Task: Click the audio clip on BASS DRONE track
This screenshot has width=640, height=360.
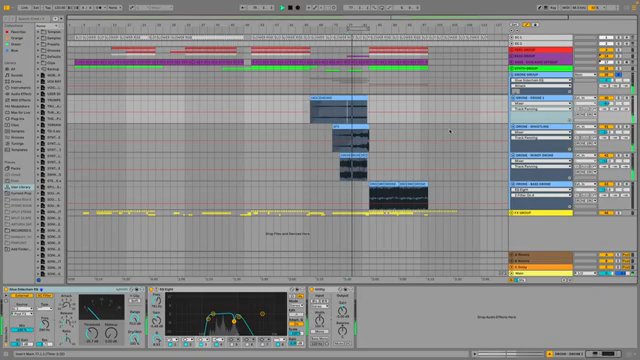Action: coord(398,196)
